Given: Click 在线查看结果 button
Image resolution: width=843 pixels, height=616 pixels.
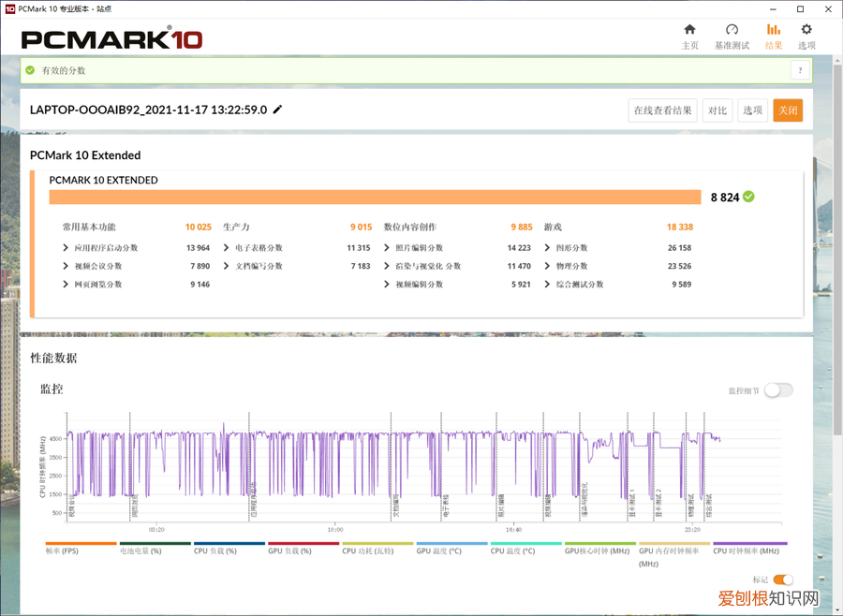Looking at the screenshot, I should point(662,110).
